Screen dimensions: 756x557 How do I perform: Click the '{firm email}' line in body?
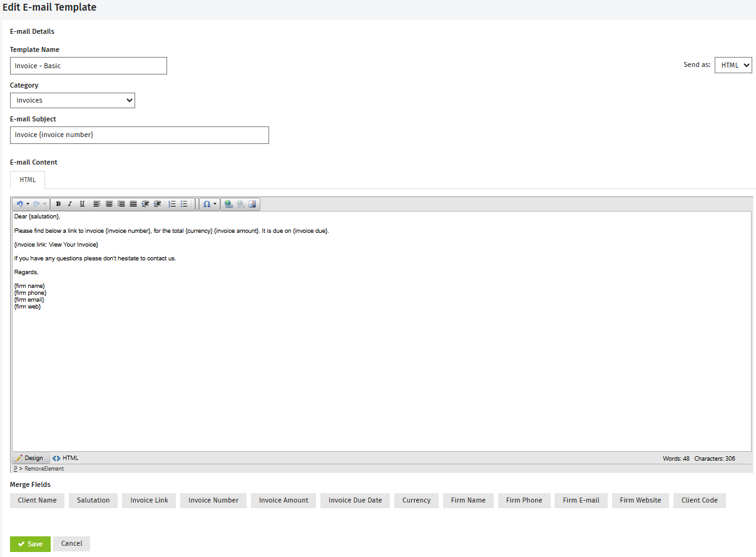29,300
